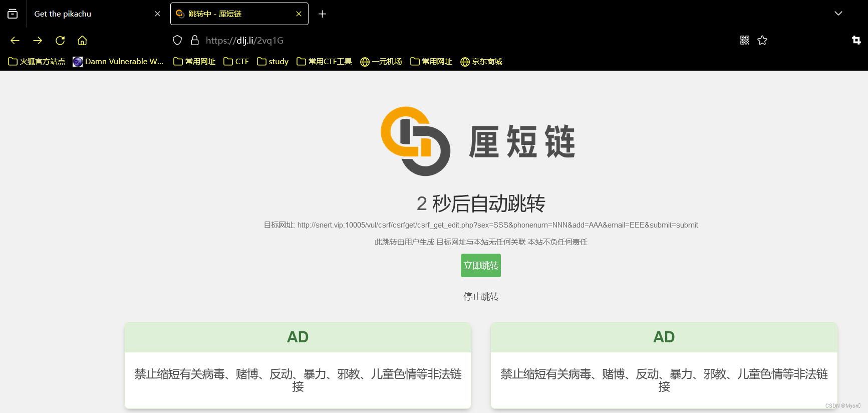Viewport: 868px width, 413px height.
Task: Open the 京东商城 bookmark
Action: pyautogui.click(x=481, y=62)
